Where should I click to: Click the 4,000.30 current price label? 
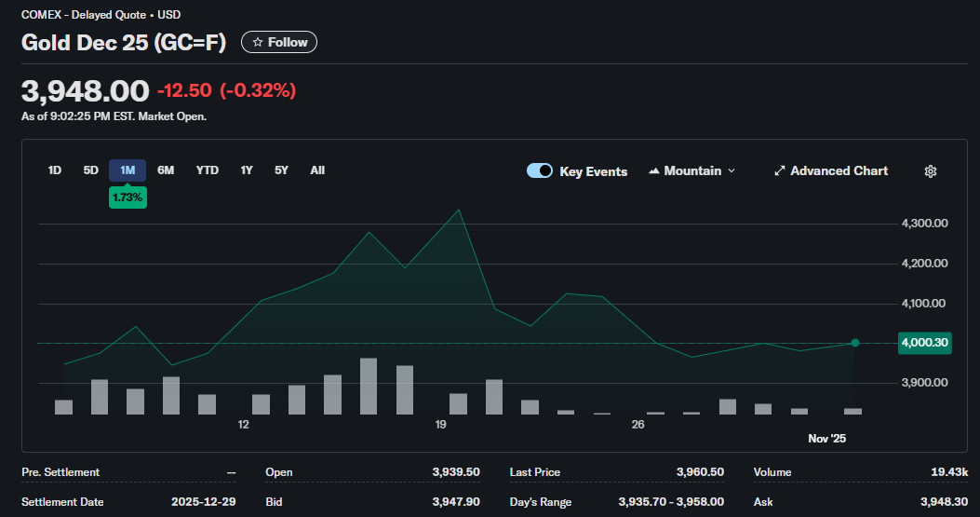(924, 343)
